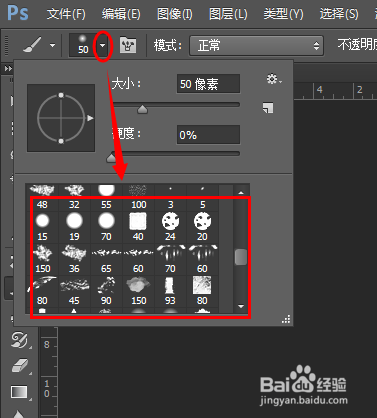Select the 48 size texture brush

[x=42, y=196]
